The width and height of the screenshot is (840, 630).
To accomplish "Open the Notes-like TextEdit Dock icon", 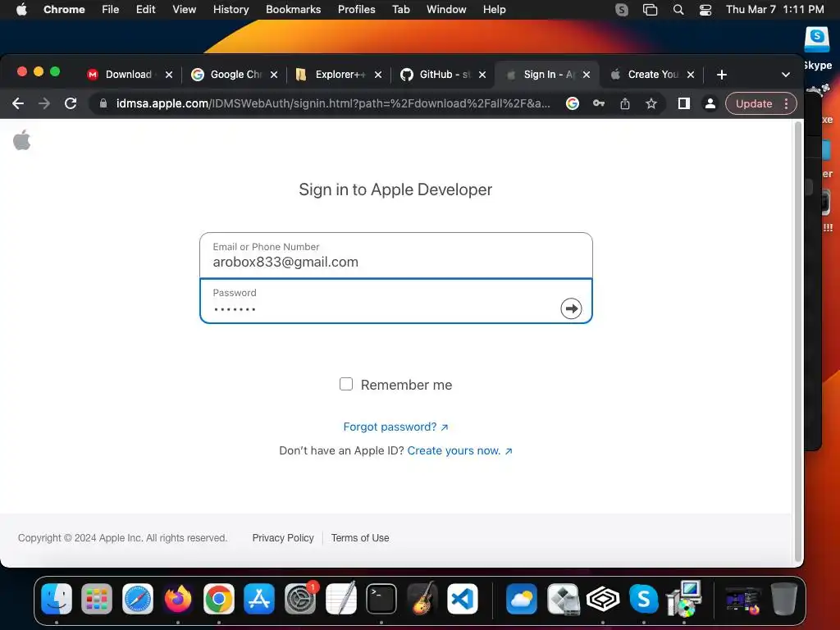I will (x=340, y=598).
